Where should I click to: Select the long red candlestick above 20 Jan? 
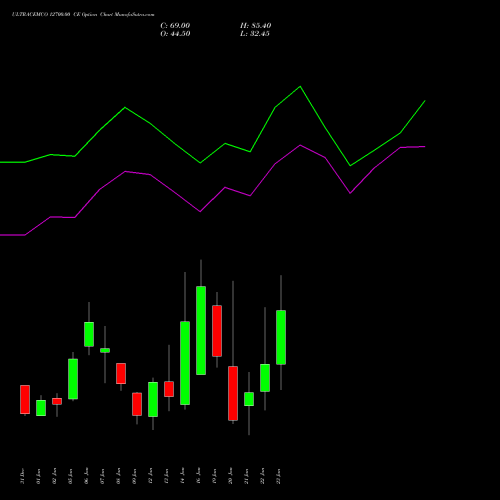233,393
